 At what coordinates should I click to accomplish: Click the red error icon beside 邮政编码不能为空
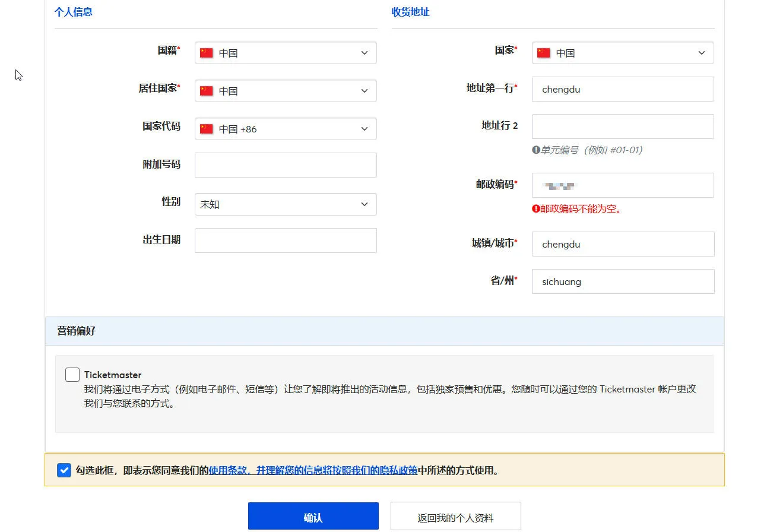[x=535, y=209]
